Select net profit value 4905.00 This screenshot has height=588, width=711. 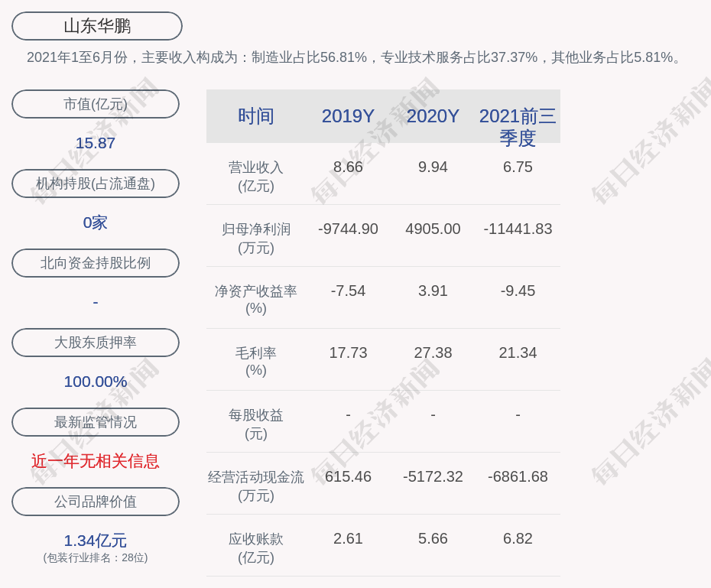pyautogui.click(x=433, y=229)
